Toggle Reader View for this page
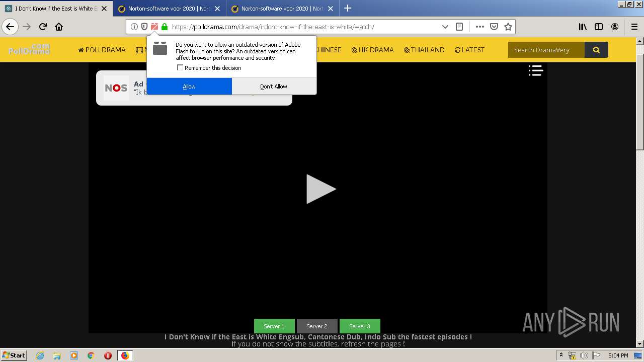Screen dimensions: 644x362 [459, 27]
